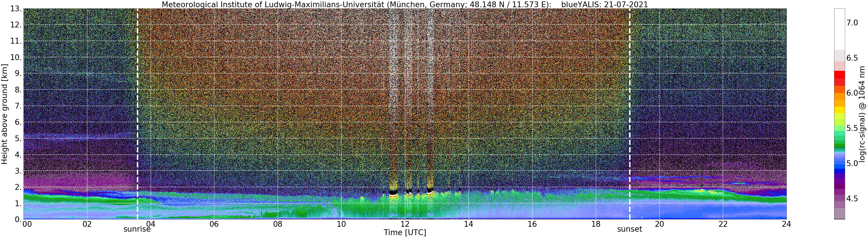Image resolution: width=868 pixels, height=238 pixels.
Task: Click the colorbar tick label '6.0'
Action: tap(852, 93)
